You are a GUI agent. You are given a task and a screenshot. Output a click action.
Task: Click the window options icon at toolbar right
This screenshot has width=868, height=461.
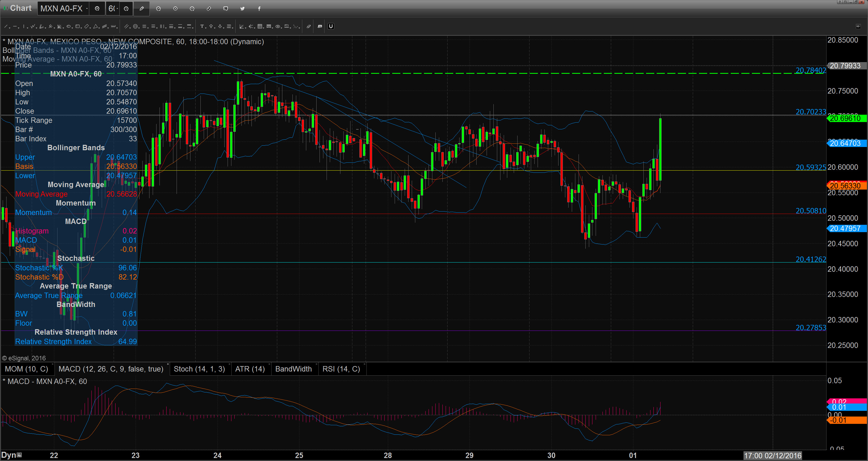(858, 26)
